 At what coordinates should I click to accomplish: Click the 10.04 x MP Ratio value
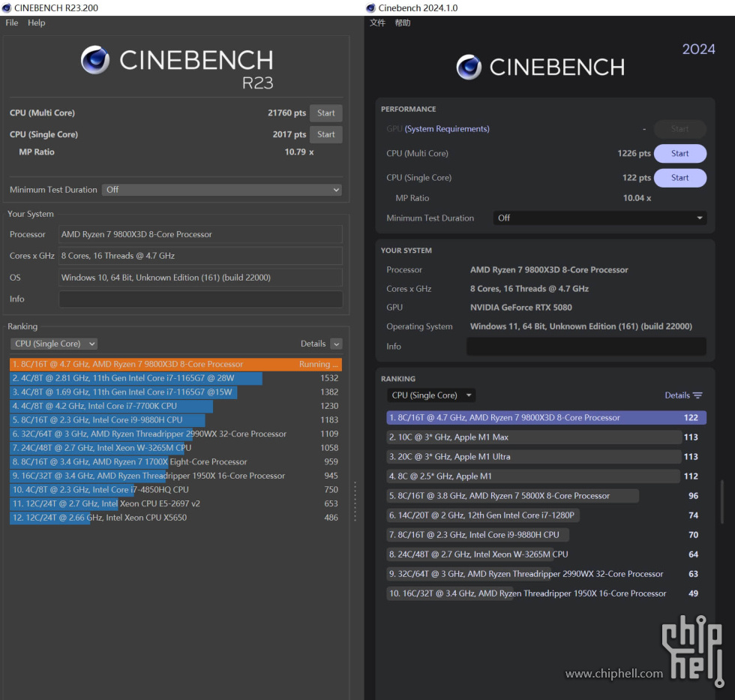637,198
